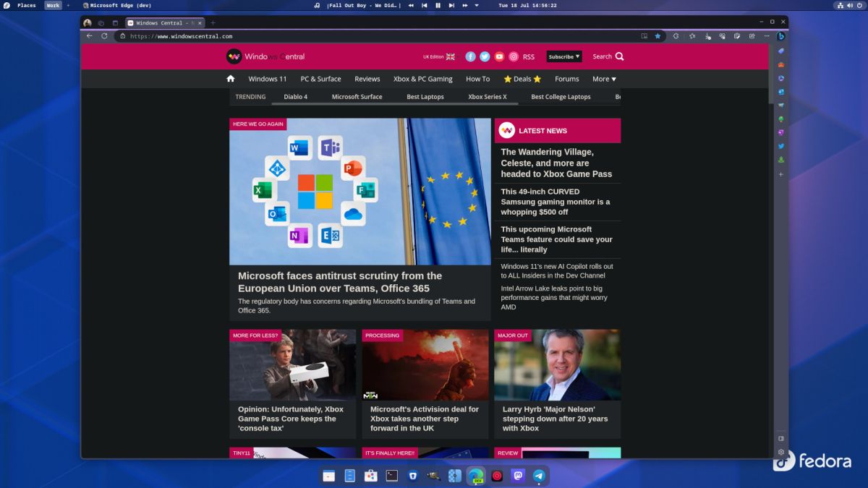
Task: Open Xbox & PC Gaming section
Action: [x=423, y=79]
